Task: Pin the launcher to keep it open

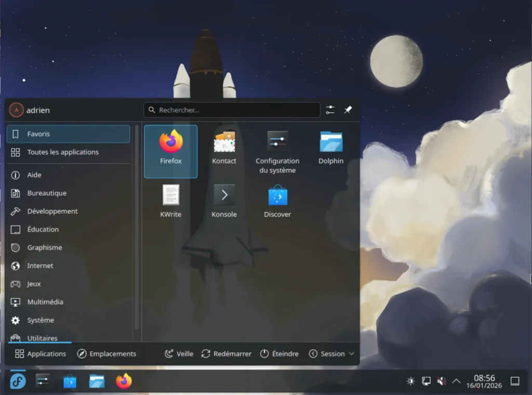Action: click(348, 110)
